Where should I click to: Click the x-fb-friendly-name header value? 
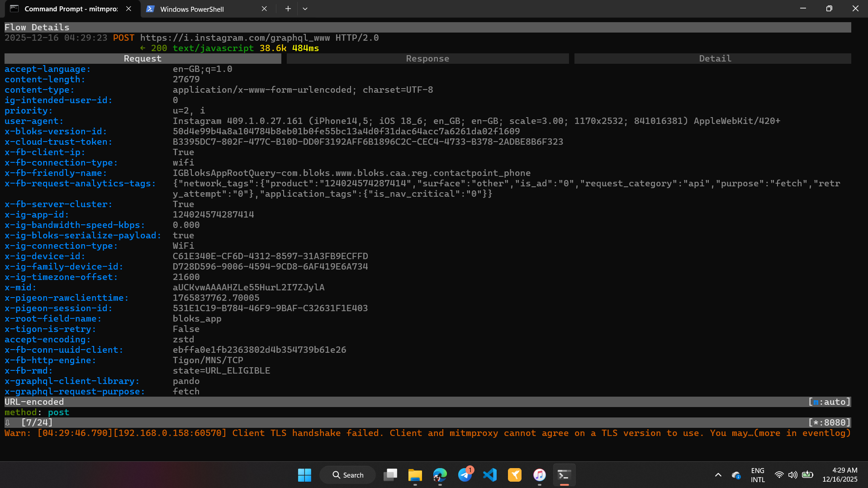point(351,173)
